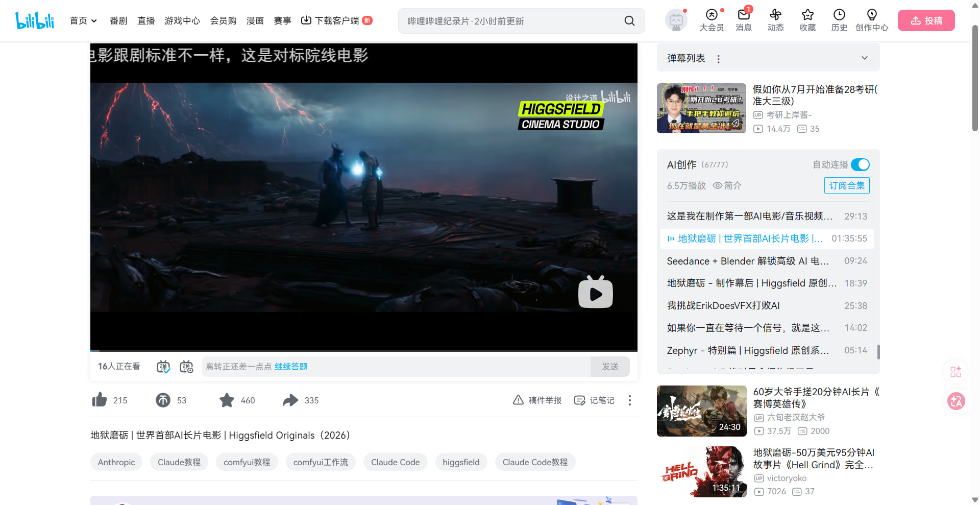
Task: Click 发送 danmaku send button
Action: pos(610,367)
